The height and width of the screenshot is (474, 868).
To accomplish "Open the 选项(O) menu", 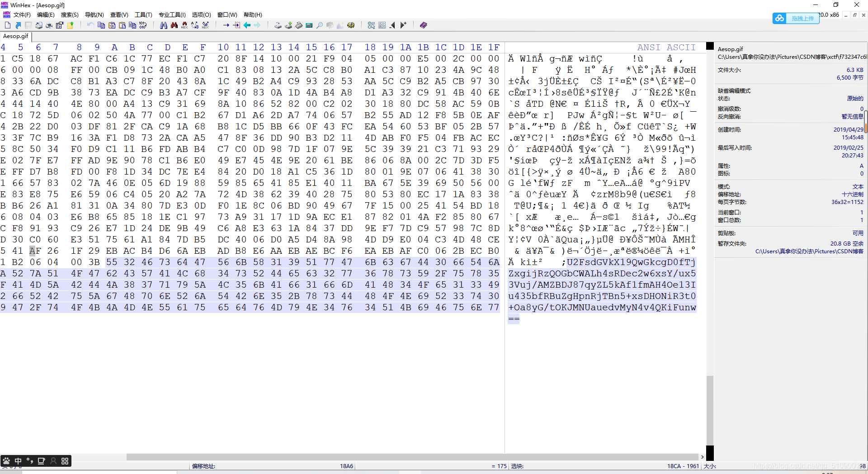I will pyautogui.click(x=201, y=15).
